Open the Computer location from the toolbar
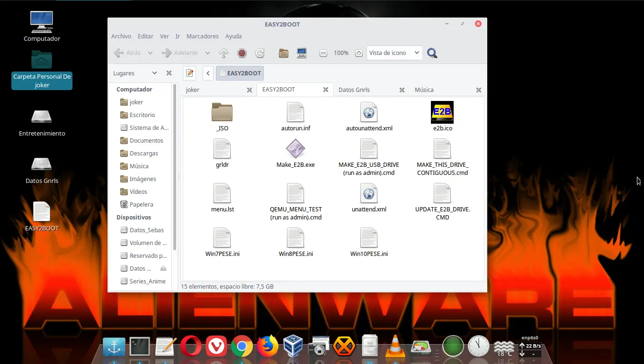Image resolution: width=644 pixels, height=364 pixels. pos(302,53)
